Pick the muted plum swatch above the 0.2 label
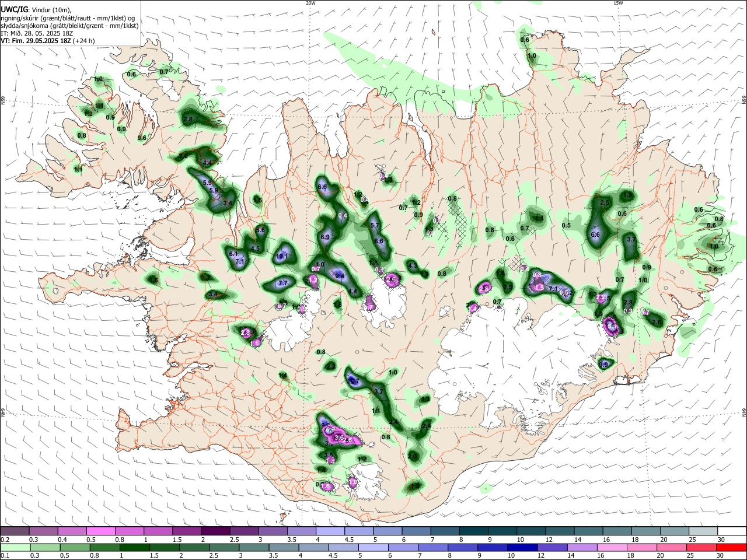This screenshot has width=747, height=560. (15, 531)
